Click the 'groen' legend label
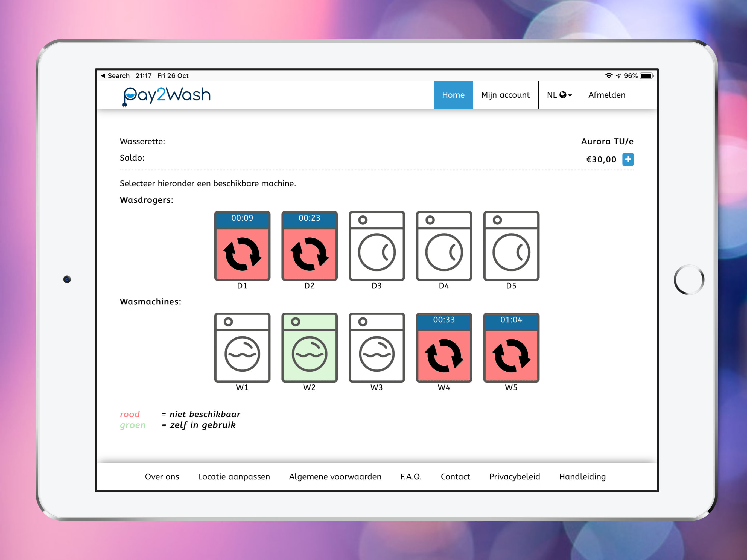 [x=132, y=425]
